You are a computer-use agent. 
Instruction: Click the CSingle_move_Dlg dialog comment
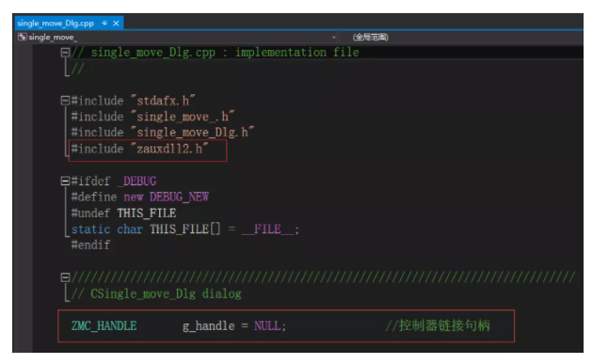click(x=156, y=293)
